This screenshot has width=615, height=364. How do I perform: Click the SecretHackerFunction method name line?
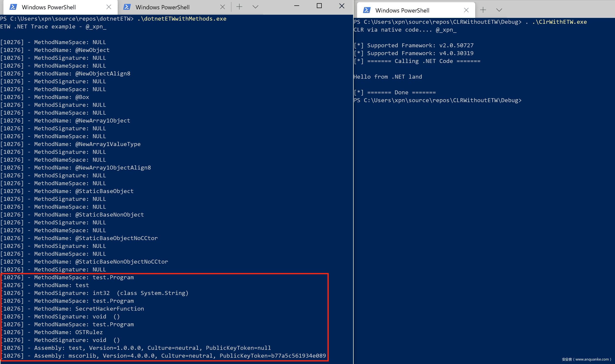click(x=109, y=309)
